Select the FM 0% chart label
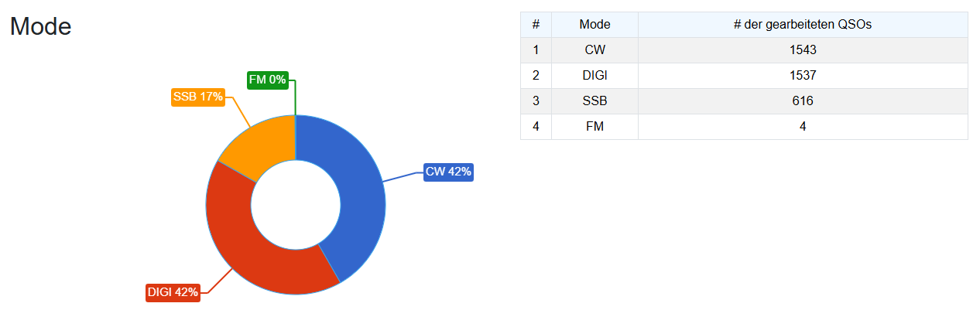980x310 pixels. [268, 80]
